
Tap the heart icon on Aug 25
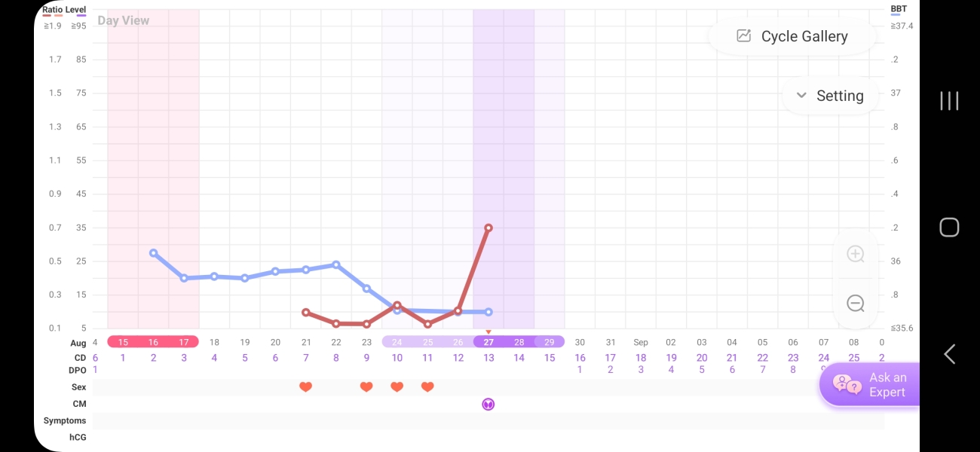tap(427, 387)
